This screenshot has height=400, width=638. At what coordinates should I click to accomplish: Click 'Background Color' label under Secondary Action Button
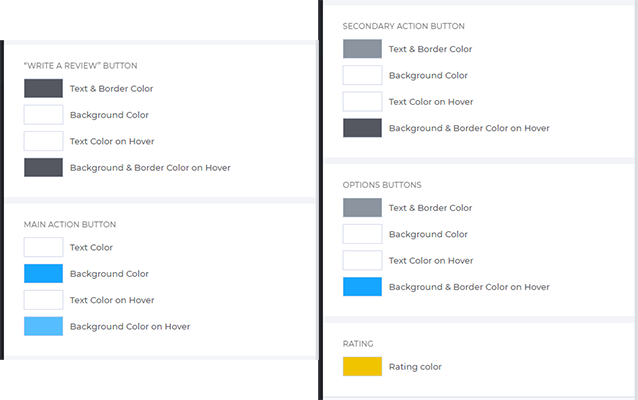pyautogui.click(x=428, y=75)
